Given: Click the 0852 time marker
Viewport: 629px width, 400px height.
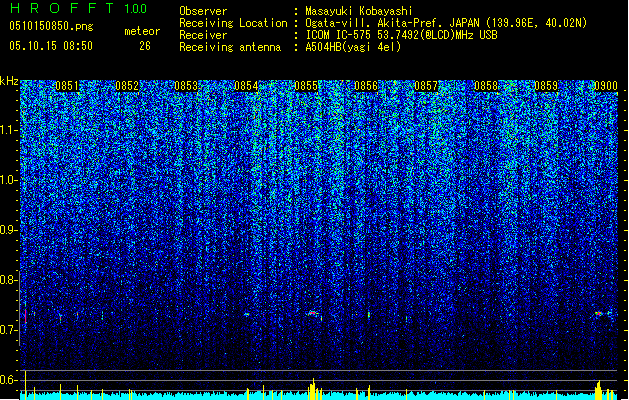Looking at the screenshot, I should tap(127, 86).
